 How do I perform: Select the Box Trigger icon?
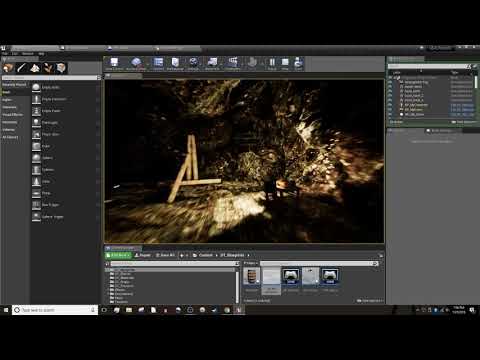36,205
